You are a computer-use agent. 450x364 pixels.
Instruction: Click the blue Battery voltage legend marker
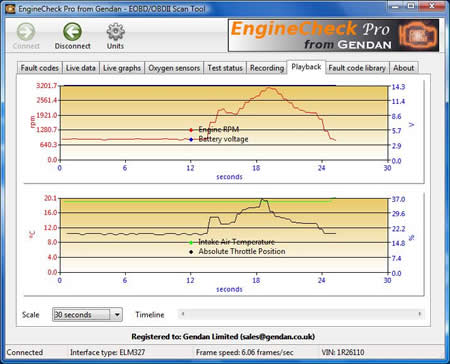pos(191,140)
